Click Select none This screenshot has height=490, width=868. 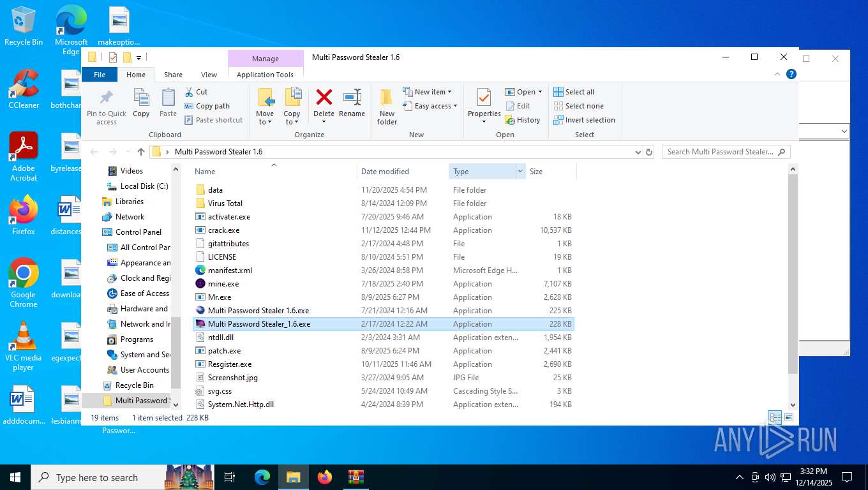[x=578, y=106]
